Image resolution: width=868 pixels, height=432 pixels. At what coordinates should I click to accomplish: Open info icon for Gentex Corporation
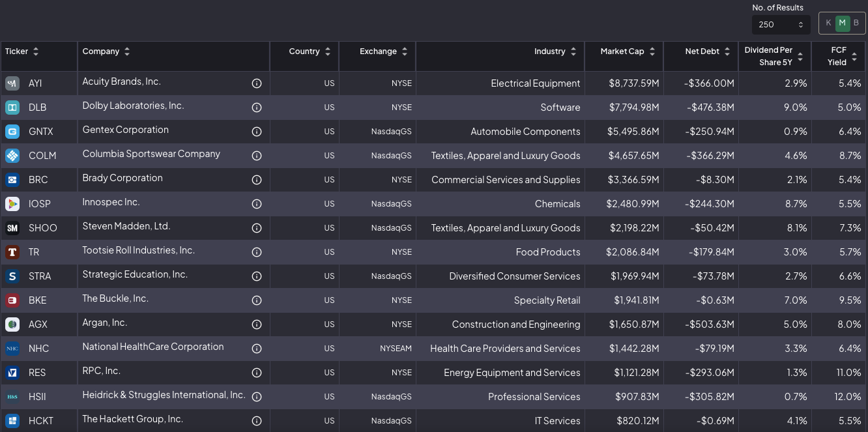(257, 132)
